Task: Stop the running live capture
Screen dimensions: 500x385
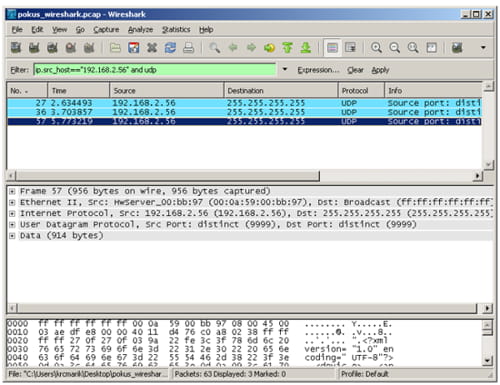Action: (x=71, y=48)
